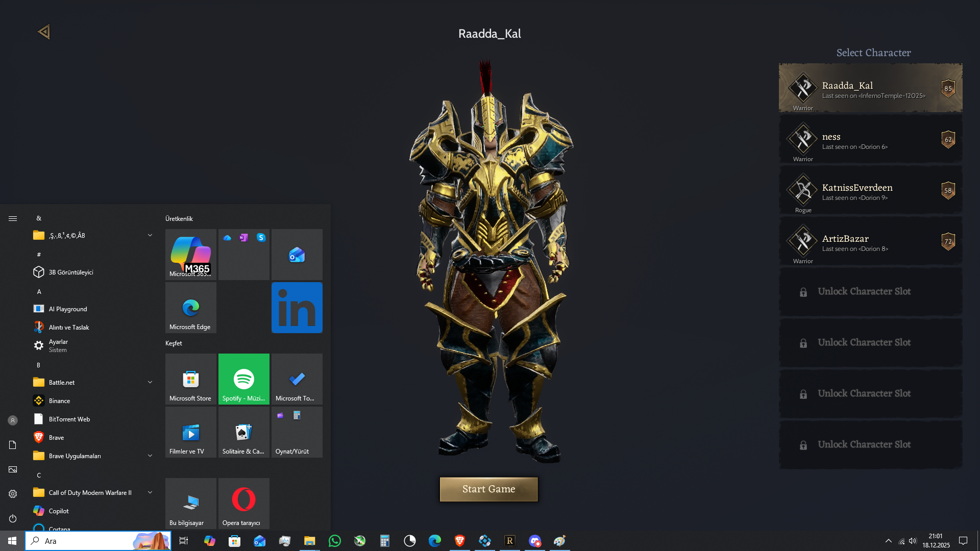
Task: Open the Bu bilgisayar tile
Action: [x=191, y=504]
